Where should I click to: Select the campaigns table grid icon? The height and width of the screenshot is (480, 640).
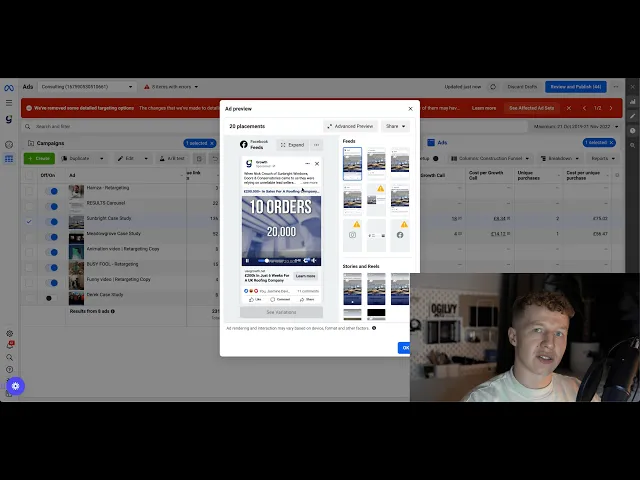click(x=9, y=159)
